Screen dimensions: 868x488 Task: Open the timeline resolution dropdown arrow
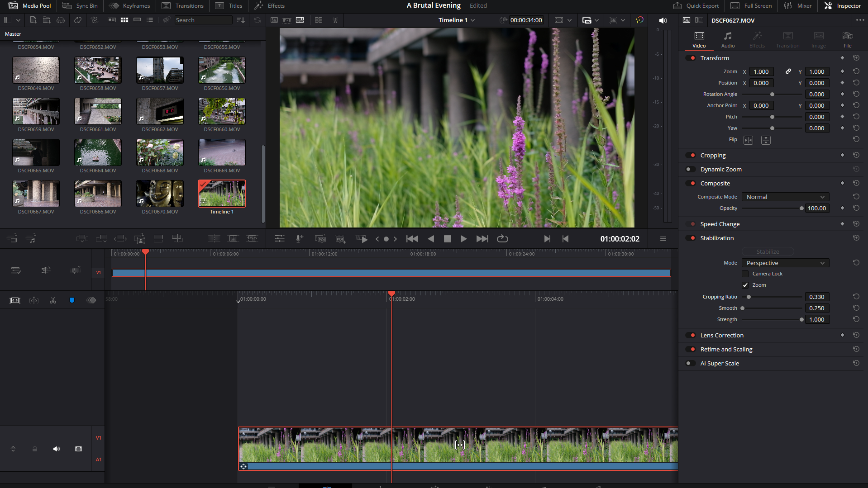click(x=597, y=20)
